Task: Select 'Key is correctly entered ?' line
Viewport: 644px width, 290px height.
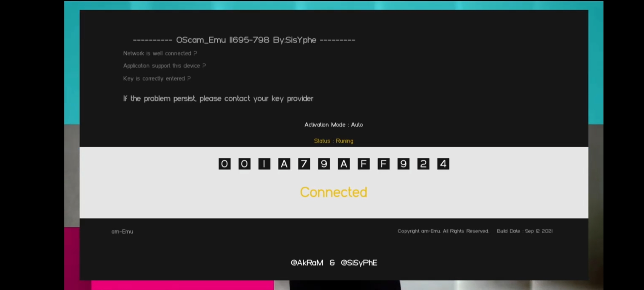Action: click(157, 78)
